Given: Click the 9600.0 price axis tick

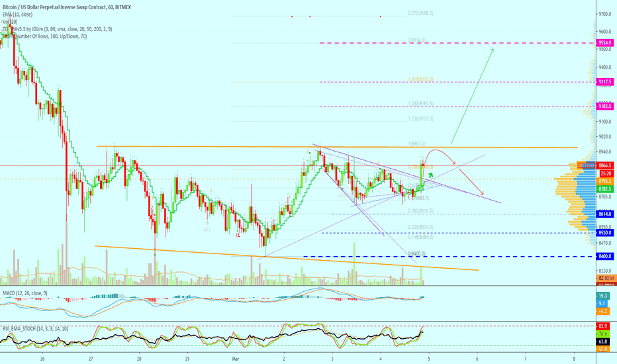Looking at the screenshot, I should [605, 32].
